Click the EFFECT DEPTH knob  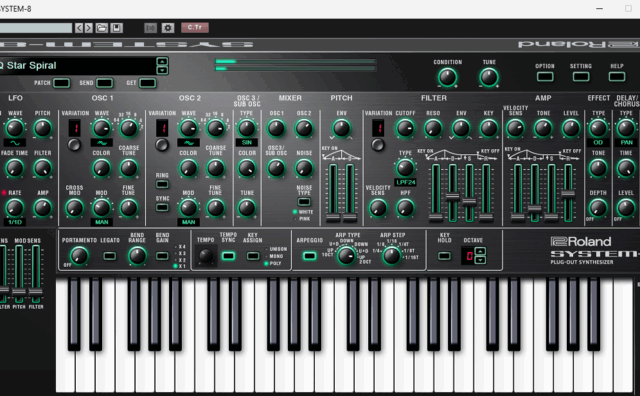pos(598,208)
